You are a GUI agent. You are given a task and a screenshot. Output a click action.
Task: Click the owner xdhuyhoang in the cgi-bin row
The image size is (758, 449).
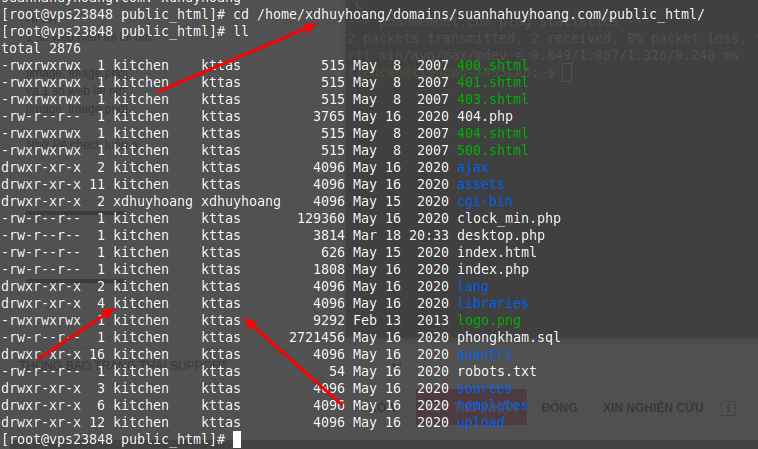tap(153, 202)
